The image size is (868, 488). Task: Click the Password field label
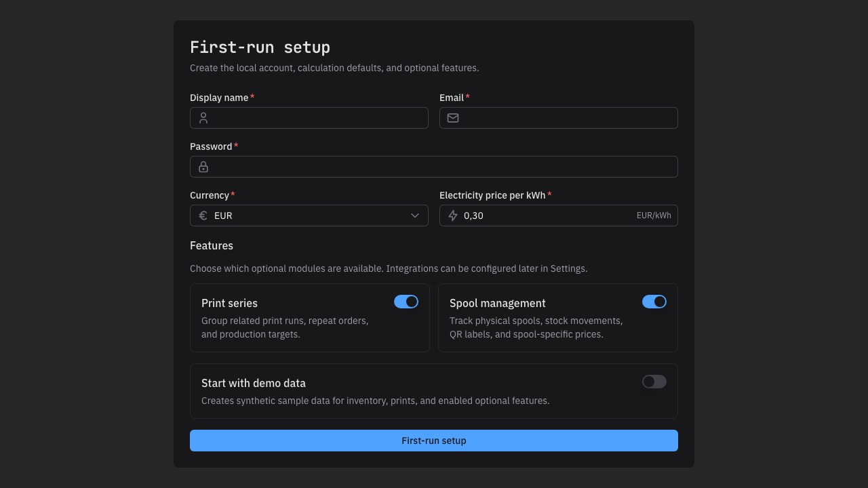click(x=211, y=146)
